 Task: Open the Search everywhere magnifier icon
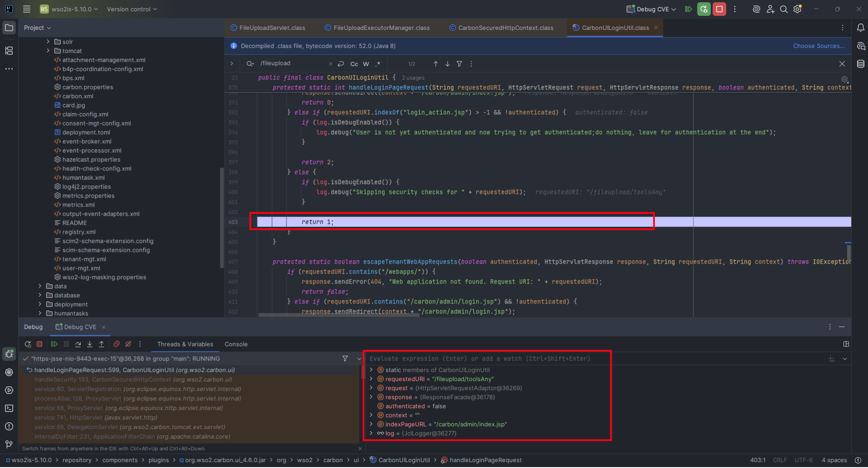tap(784, 9)
